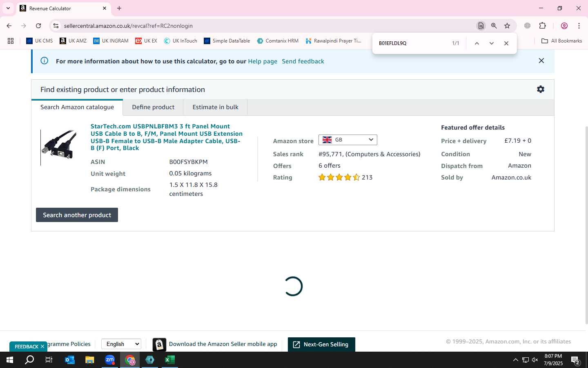Switch to the Define product tab
The width and height of the screenshot is (588, 368).
click(153, 107)
